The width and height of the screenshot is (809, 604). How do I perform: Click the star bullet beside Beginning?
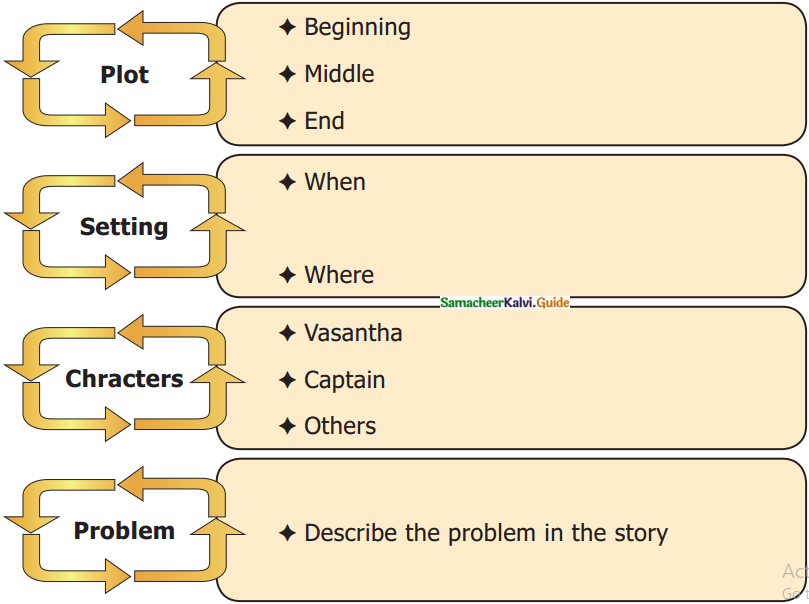(x=287, y=27)
